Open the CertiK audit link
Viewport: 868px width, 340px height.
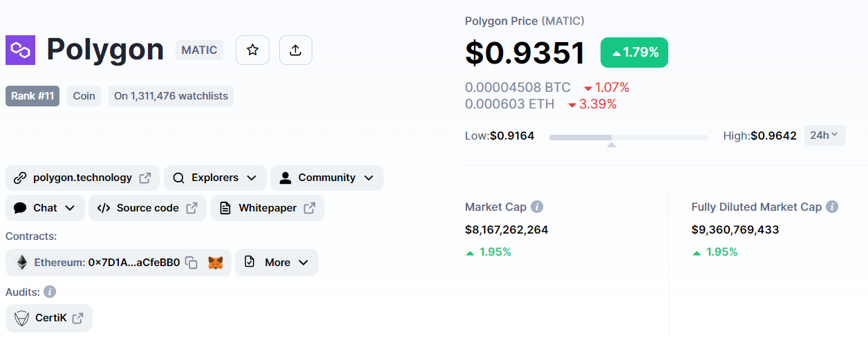[49, 318]
